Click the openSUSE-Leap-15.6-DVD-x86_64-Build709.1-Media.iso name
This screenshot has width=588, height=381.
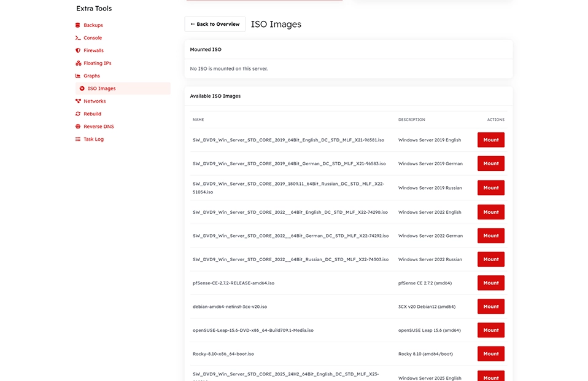[253, 331]
